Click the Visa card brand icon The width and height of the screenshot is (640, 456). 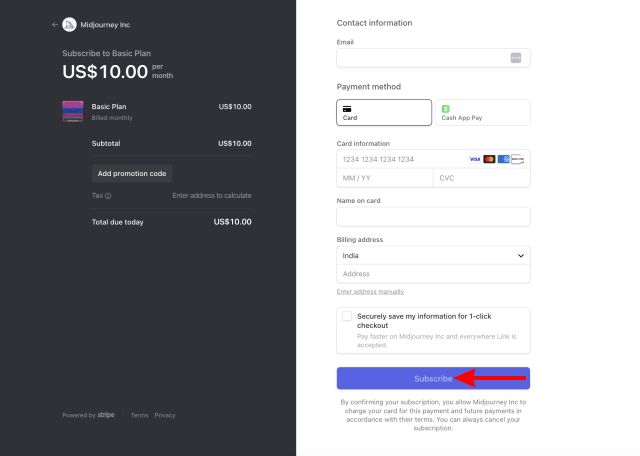pyautogui.click(x=475, y=159)
